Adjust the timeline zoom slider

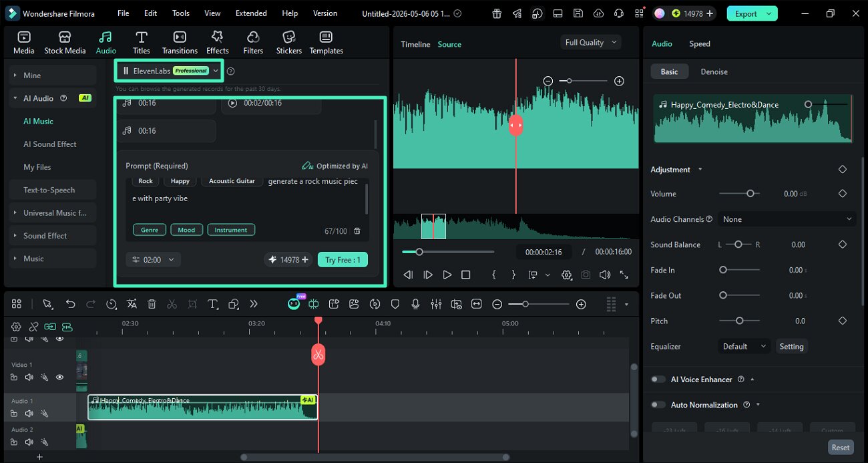tap(525, 304)
